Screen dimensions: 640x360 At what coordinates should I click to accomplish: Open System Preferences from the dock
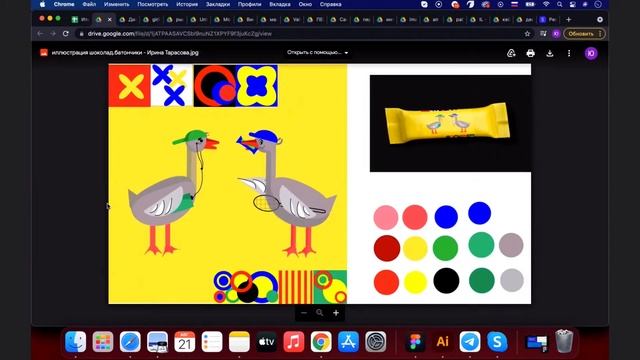(376, 341)
